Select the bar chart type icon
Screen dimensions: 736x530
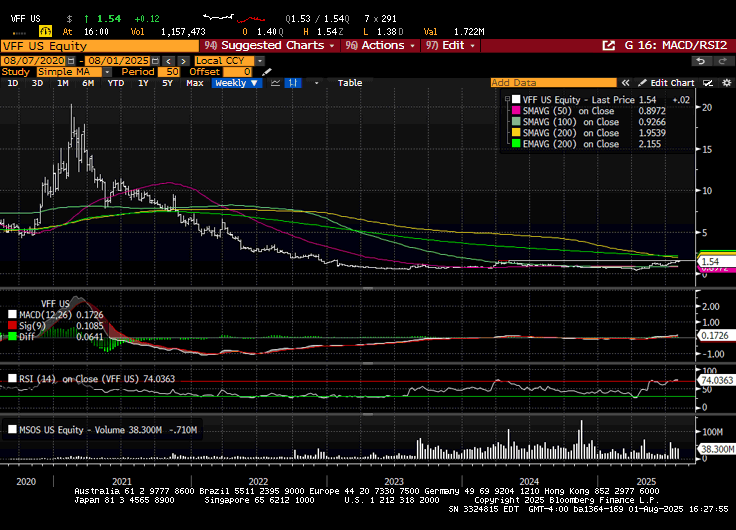click(293, 83)
